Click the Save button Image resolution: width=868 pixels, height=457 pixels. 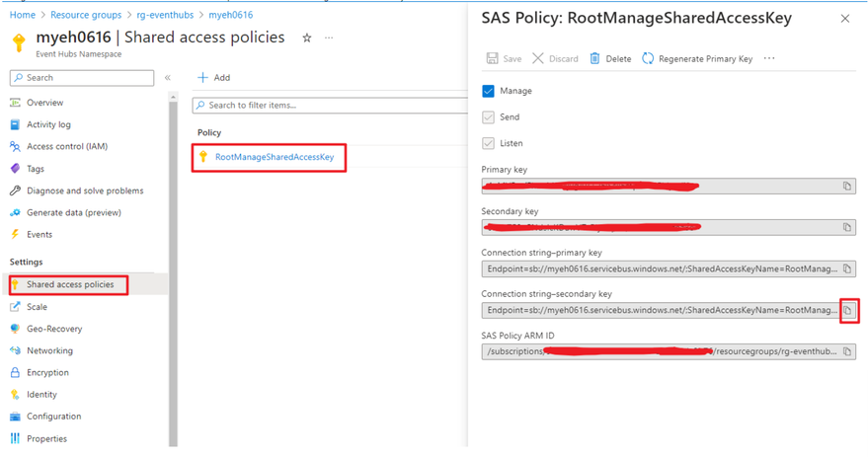[504, 58]
